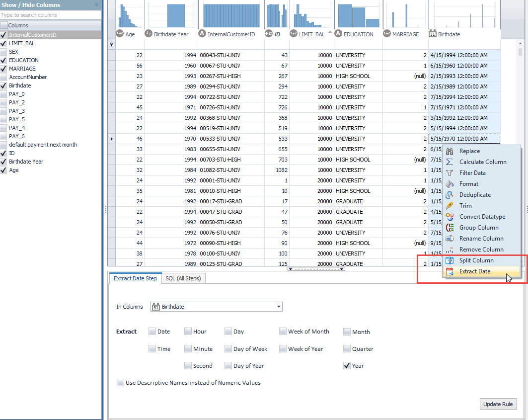Image resolution: width=528 pixels, height=420 pixels.
Task: Click the EDUCATION column header
Action: (358, 34)
